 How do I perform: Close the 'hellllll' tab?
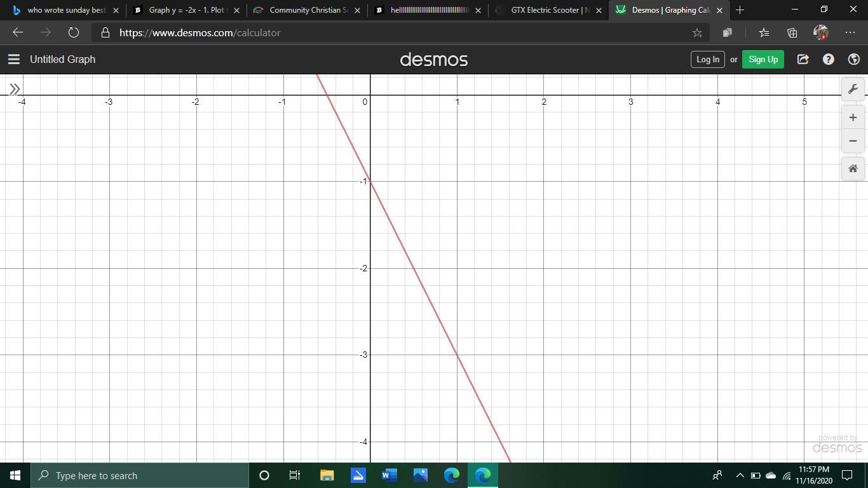pos(478,10)
